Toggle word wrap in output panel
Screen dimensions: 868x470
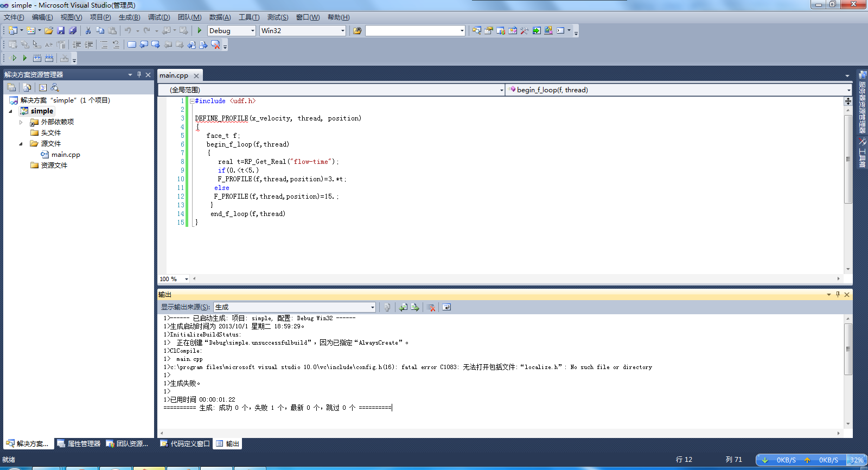tap(446, 308)
